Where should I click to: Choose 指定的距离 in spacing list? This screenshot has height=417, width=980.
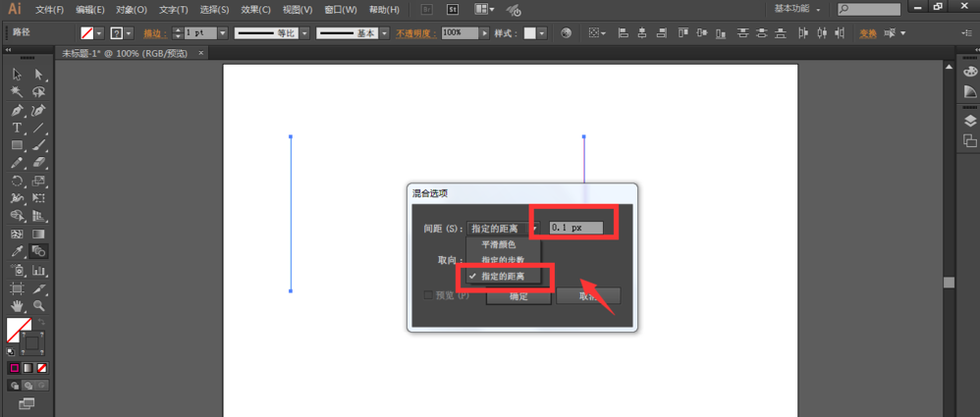pyautogui.click(x=502, y=277)
